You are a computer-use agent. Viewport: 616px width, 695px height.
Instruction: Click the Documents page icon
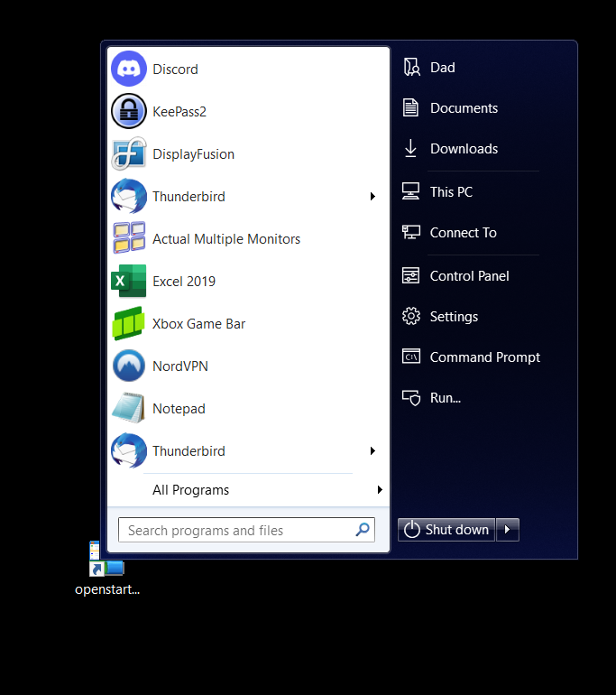tap(410, 107)
